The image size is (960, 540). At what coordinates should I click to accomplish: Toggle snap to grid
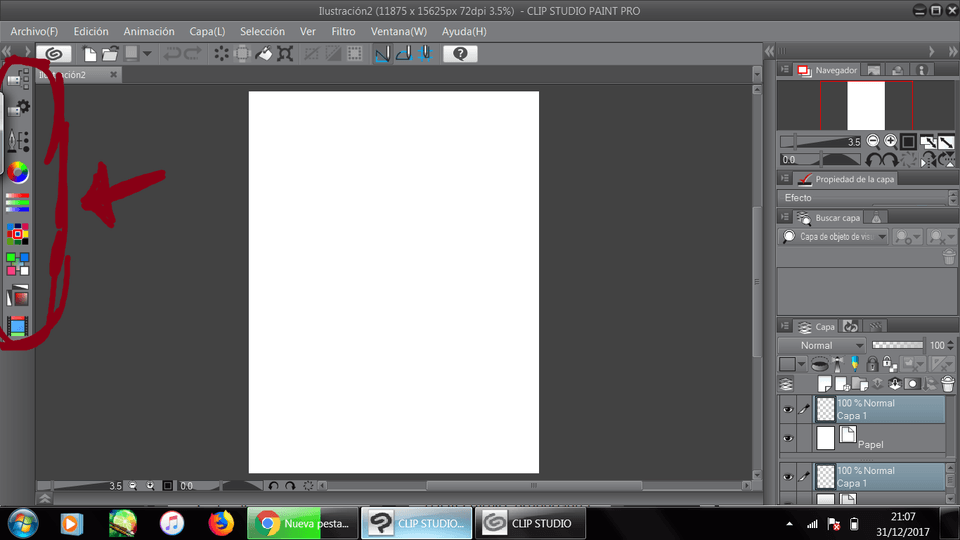[424, 54]
